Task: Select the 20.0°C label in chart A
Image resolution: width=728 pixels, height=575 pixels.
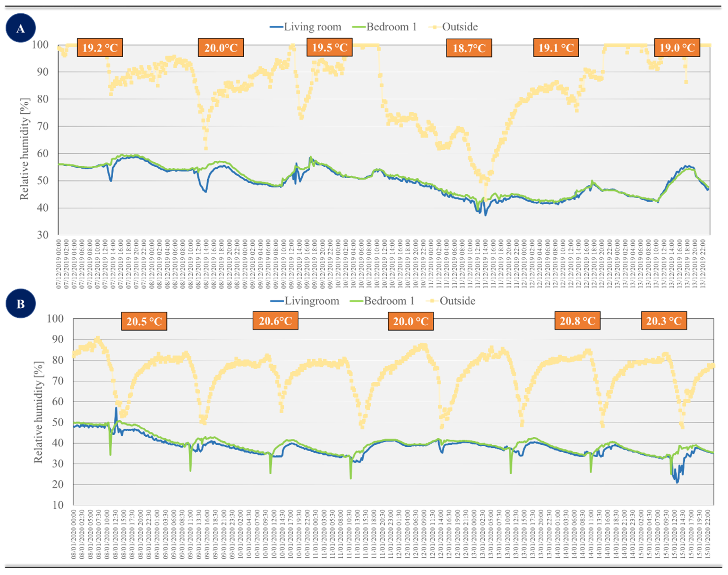Action: (x=221, y=48)
